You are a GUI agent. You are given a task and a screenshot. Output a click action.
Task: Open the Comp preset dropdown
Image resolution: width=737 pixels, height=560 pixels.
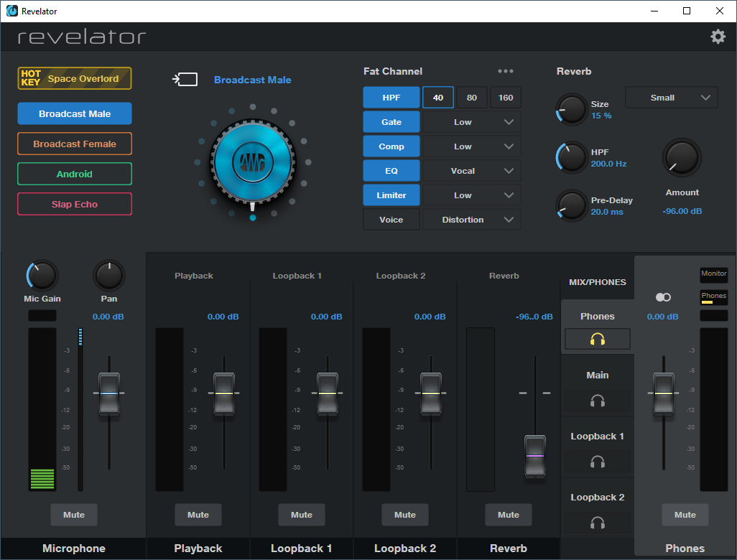point(471,146)
